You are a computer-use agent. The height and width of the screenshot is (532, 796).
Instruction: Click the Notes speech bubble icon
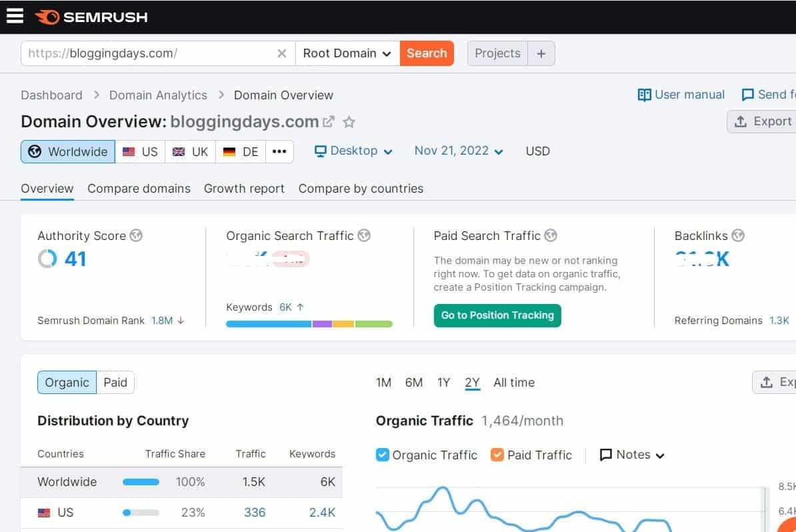(x=605, y=455)
